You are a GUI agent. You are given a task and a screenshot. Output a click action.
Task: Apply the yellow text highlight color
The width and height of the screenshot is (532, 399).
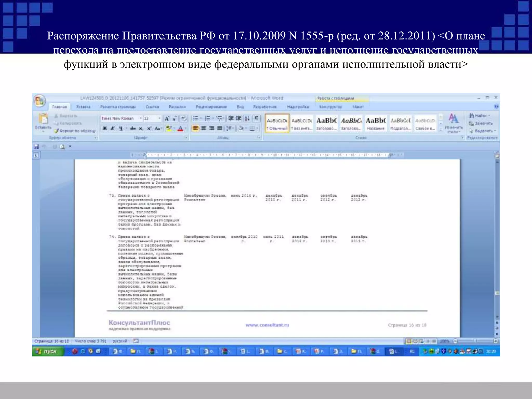[169, 128]
